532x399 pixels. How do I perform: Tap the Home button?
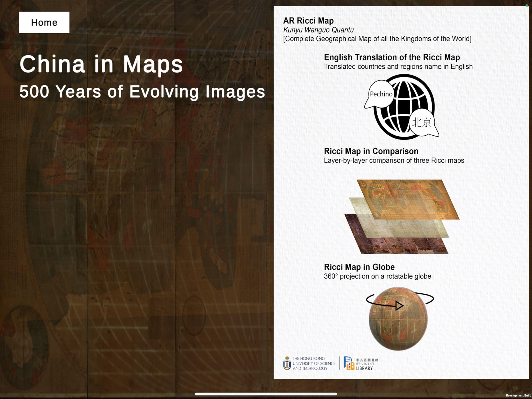pos(44,22)
